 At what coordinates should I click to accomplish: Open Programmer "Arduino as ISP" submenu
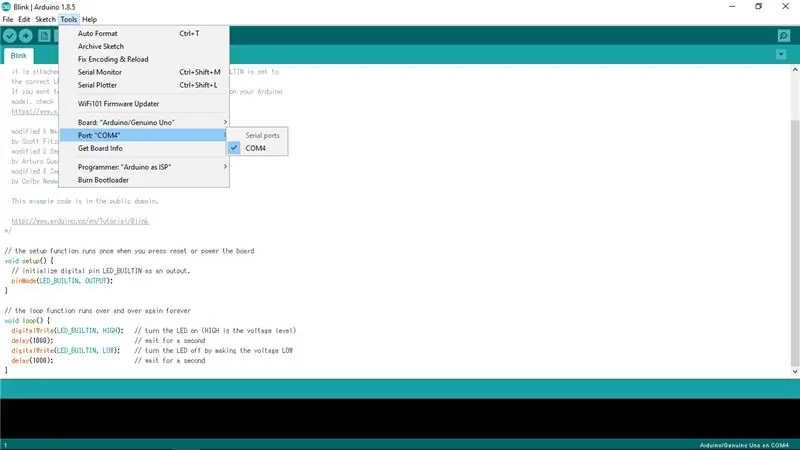pos(144,167)
